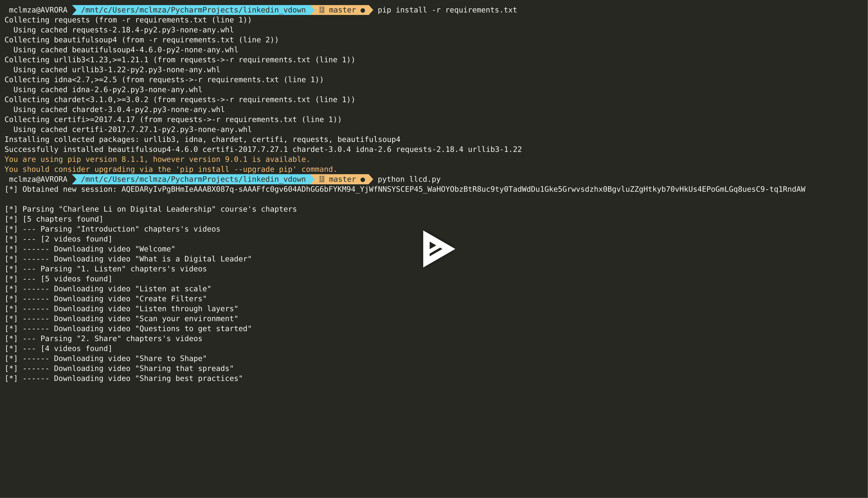Click the Parsing "Introduction" chapters line
The width and height of the screenshot is (868, 498).
112,229
